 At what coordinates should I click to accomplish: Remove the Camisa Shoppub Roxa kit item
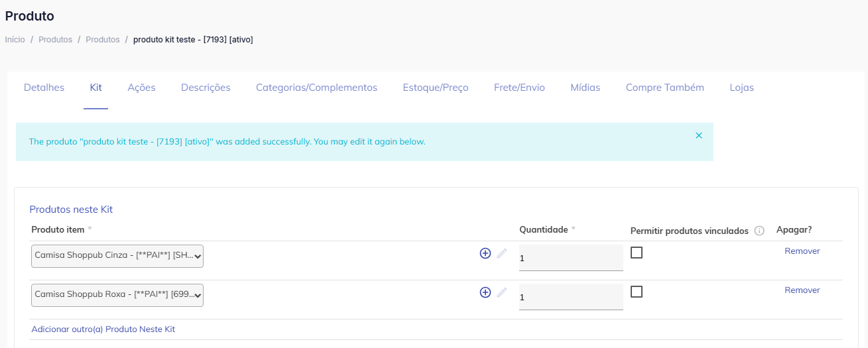(802, 290)
